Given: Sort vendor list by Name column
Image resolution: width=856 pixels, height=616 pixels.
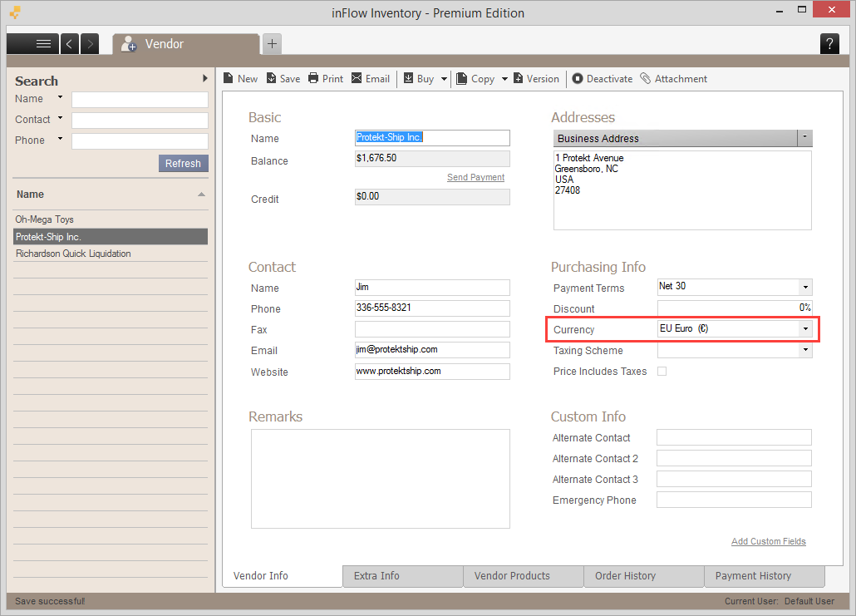Looking at the screenshot, I should click(x=111, y=195).
